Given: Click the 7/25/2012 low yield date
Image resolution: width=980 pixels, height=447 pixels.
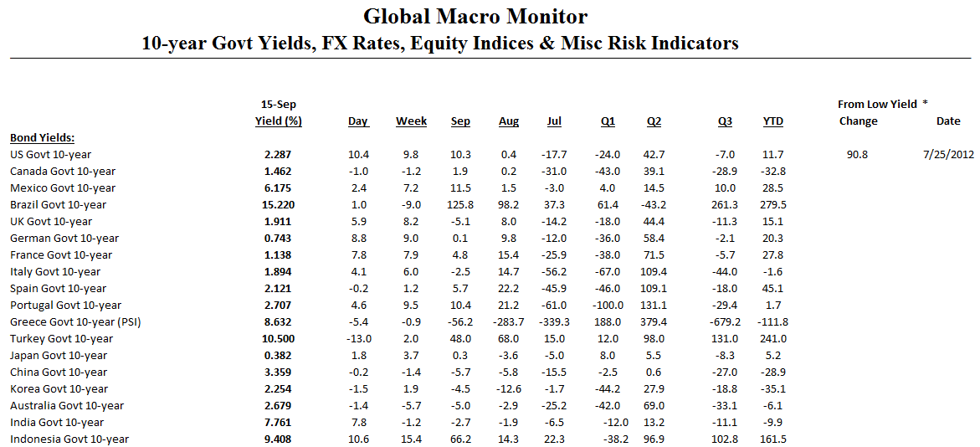Looking at the screenshot, I should [x=947, y=155].
